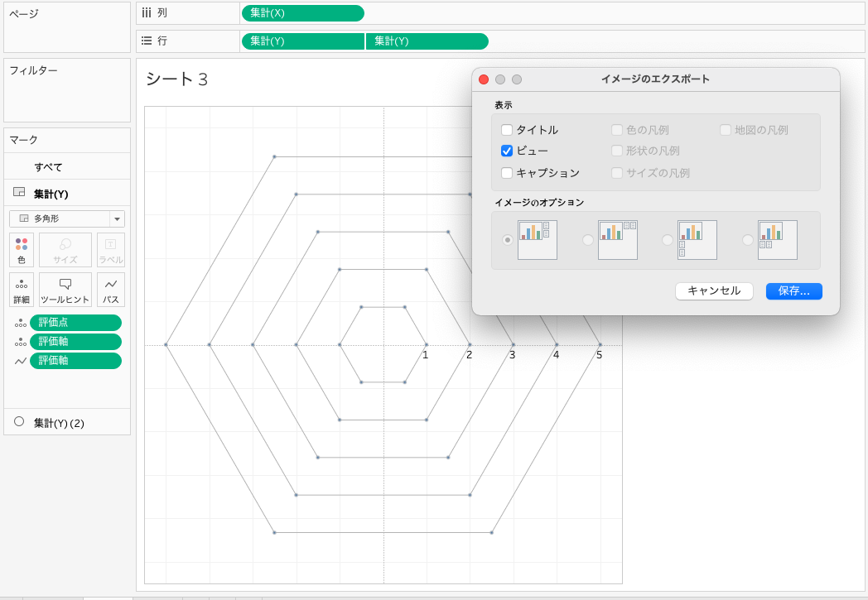The image size is (868, 600).
Task: Open the 集計(X) pill on columns shelf
Action: click(302, 13)
